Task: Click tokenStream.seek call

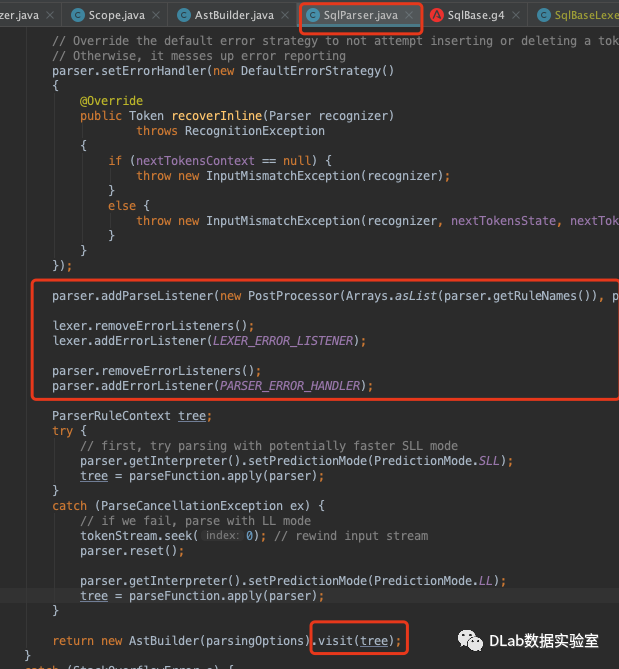Action: (x=136, y=535)
